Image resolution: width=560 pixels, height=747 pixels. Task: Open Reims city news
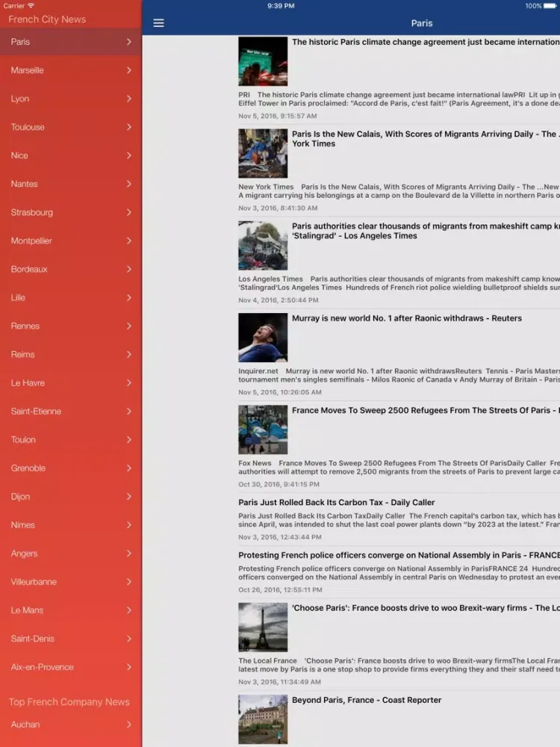(x=71, y=354)
